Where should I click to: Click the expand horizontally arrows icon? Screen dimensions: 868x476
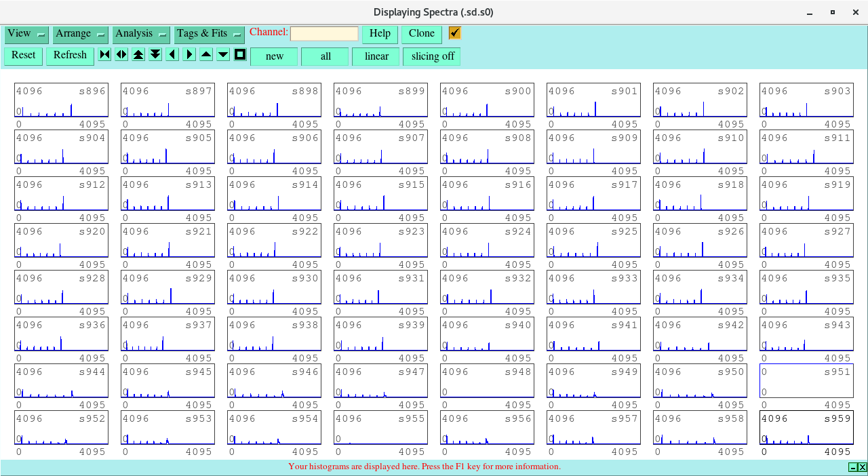(121, 55)
